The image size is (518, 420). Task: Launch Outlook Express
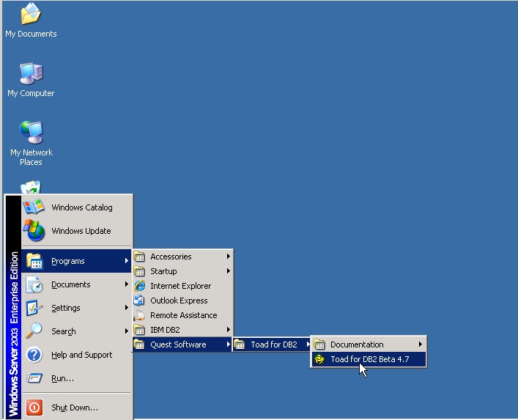(x=182, y=301)
